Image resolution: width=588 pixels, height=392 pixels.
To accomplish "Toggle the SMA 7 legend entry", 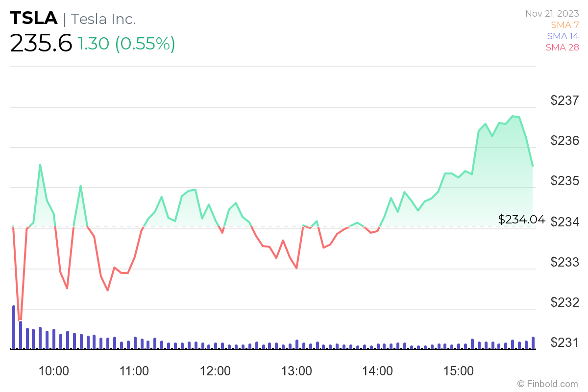I will point(565,25).
